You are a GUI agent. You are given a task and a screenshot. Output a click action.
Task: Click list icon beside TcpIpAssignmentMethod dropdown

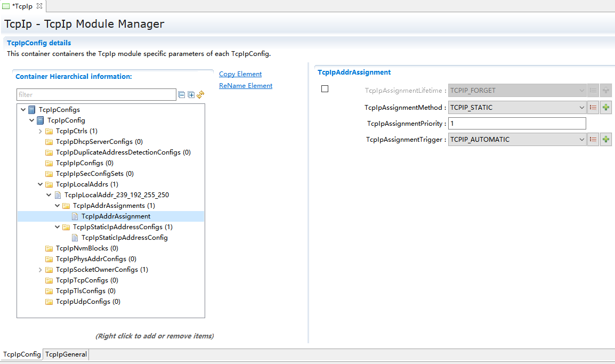tap(593, 108)
